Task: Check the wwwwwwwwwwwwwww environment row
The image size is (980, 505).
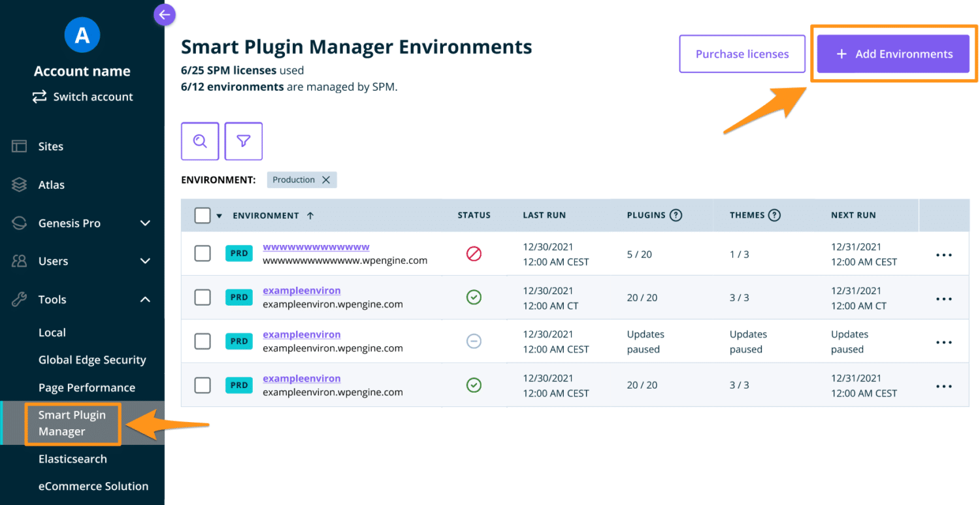Action: coord(203,253)
